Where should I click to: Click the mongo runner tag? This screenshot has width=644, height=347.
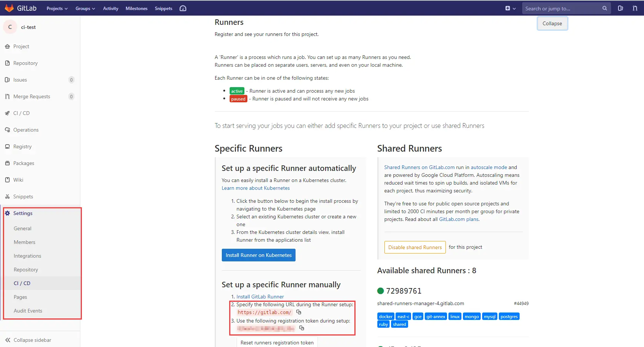pyautogui.click(x=472, y=316)
